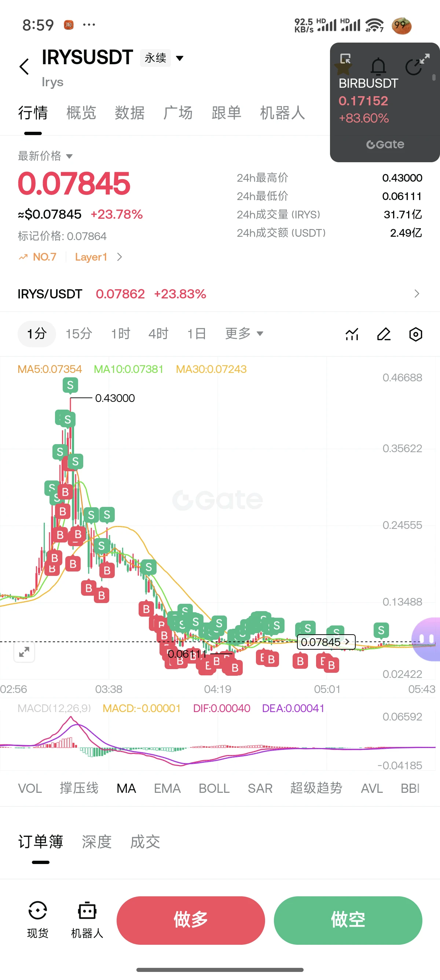
Task: Switch to the 概览 tab
Action: coord(81,113)
